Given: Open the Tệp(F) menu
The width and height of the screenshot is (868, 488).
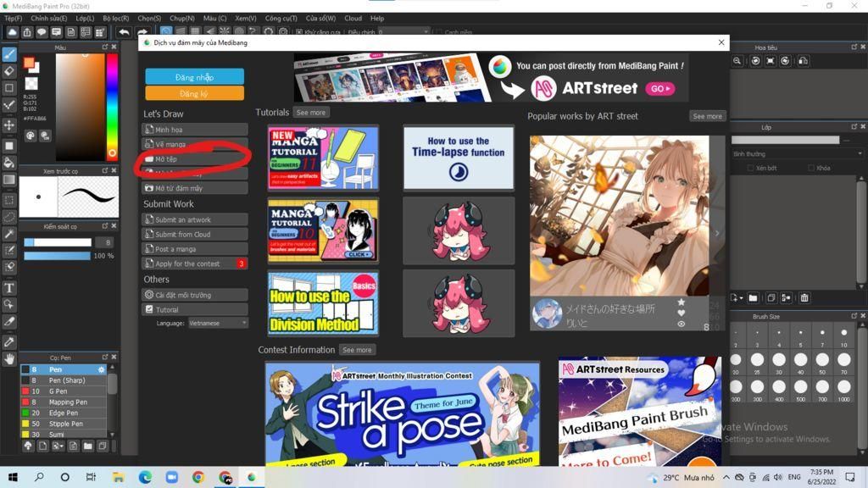Looking at the screenshot, I should pos(14,19).
